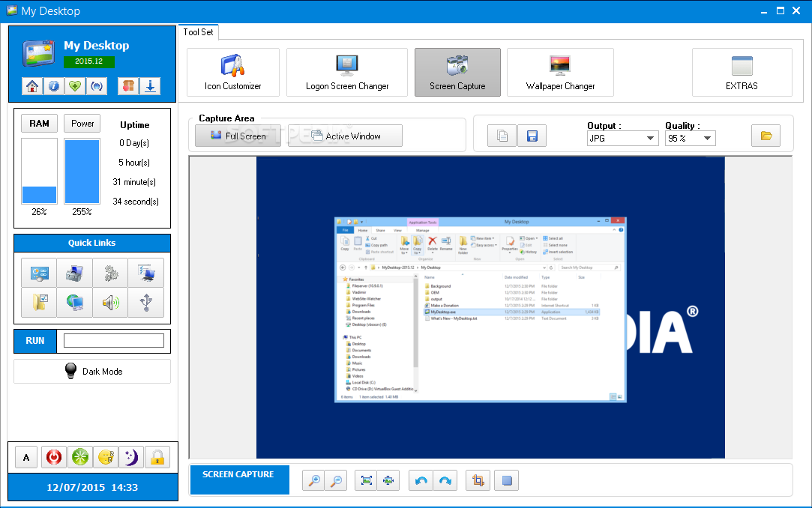Click the blue info (i) icon
The width and height of the screenshot is (812, 508).
pyautogui.click(x=54, y=86)
